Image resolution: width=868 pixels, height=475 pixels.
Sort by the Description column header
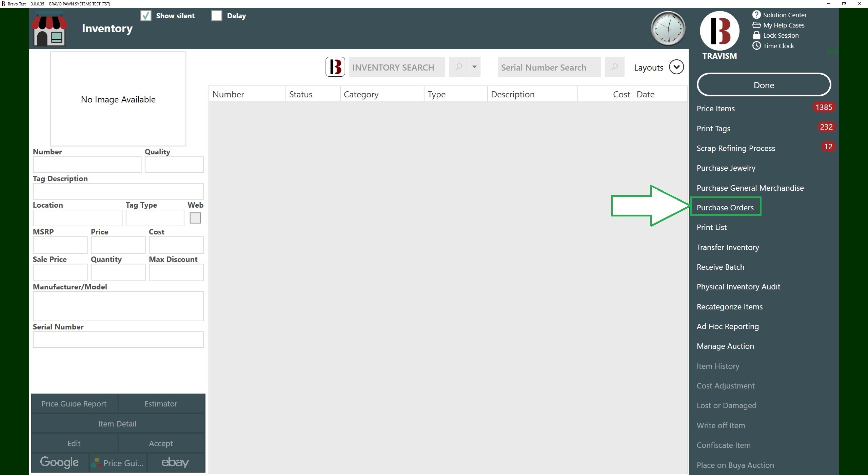pyautogui.click(x=533, y=94)
